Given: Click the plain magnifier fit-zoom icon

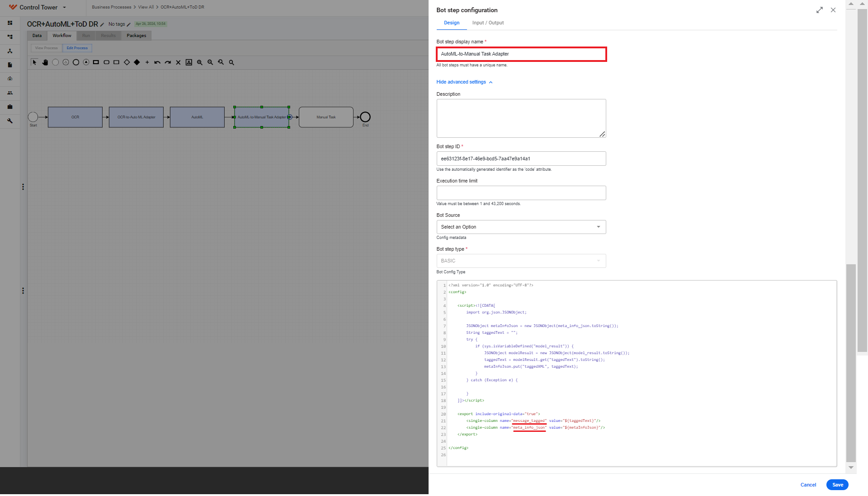Looking at the screenshot, I should (x=231, y=62).
